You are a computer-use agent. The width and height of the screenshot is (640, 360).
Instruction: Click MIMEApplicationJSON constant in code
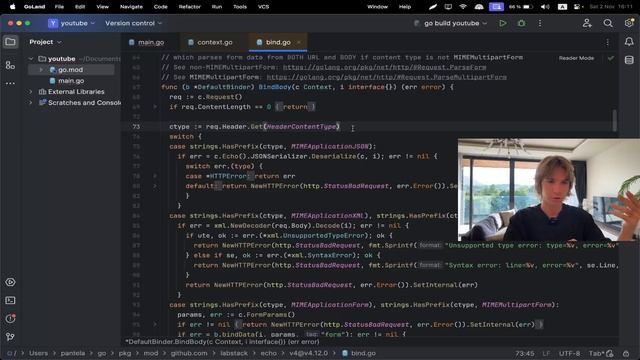tap(330, 147)
